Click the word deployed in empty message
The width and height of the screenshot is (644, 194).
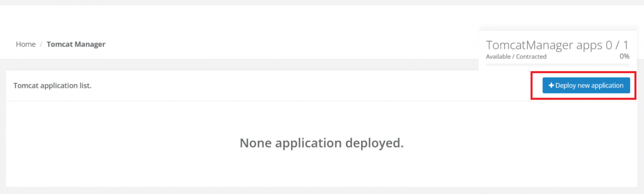pos(374,143)
